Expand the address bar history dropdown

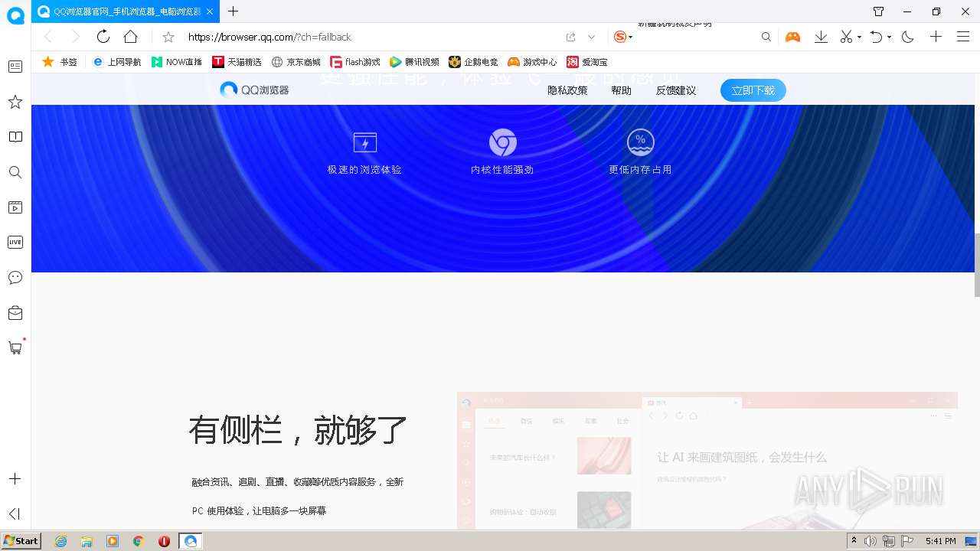tap(591, 37)
